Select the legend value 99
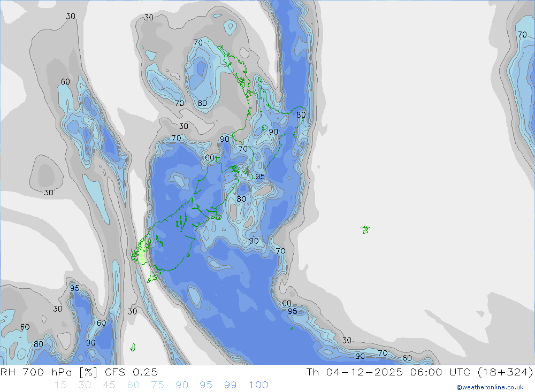This screenshot has width=535, height=392. [230, 385]
